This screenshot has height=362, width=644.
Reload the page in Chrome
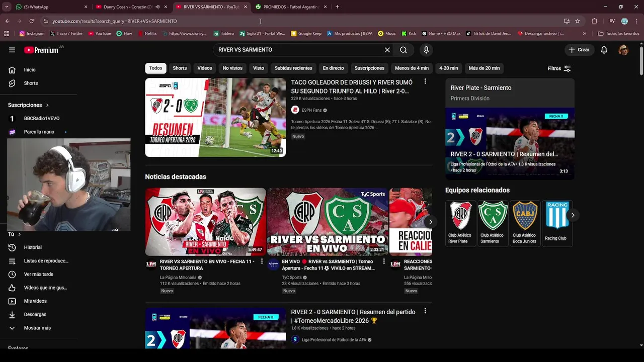31,21
